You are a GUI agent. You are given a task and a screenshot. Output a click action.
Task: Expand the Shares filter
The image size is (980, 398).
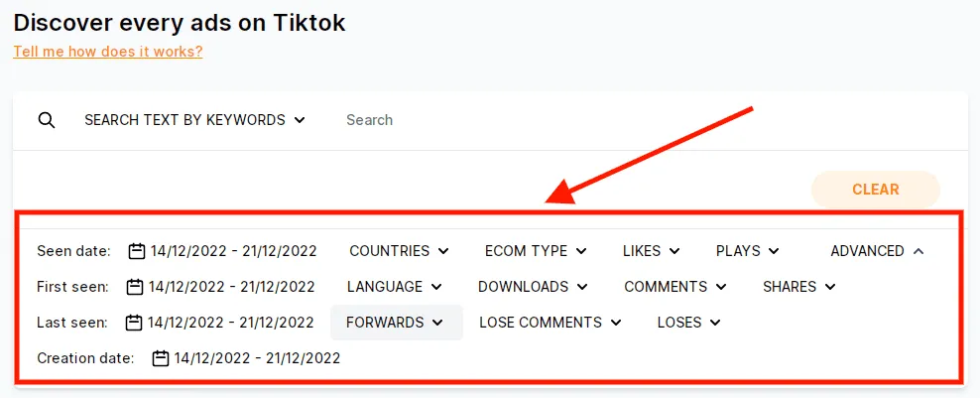tap(798, 287)
